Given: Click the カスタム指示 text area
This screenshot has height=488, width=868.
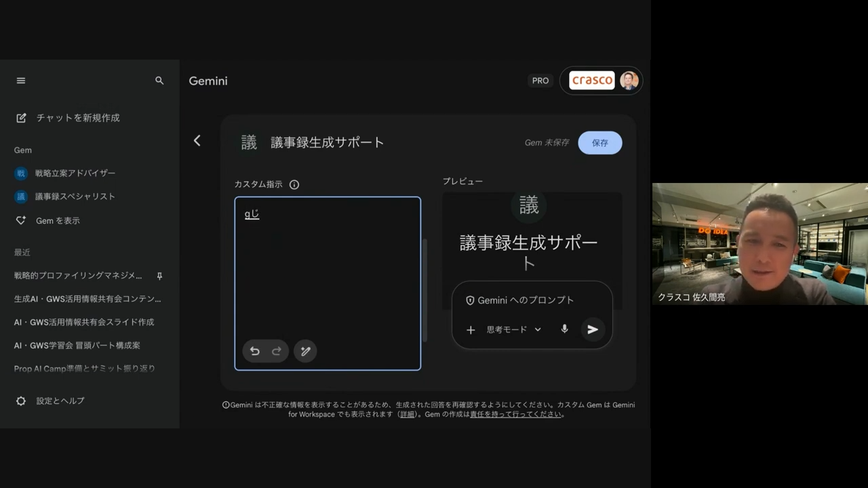Looking at the screenshot, I should pos(328,283).
